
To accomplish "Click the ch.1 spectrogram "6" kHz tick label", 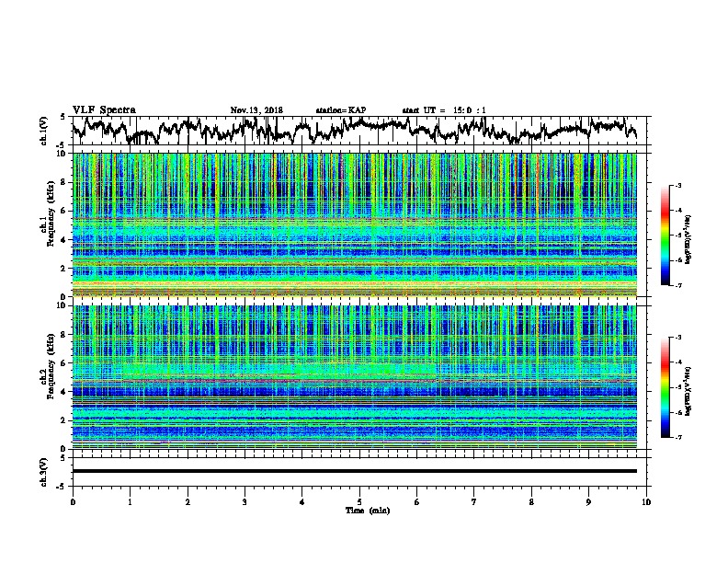I will (x=64, y=211).
